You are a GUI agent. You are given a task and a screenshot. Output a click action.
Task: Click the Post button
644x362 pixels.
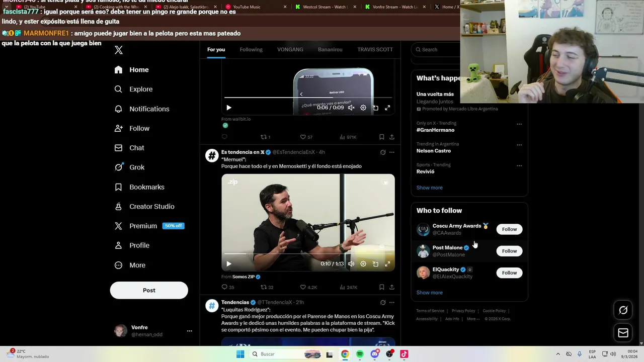149,290
